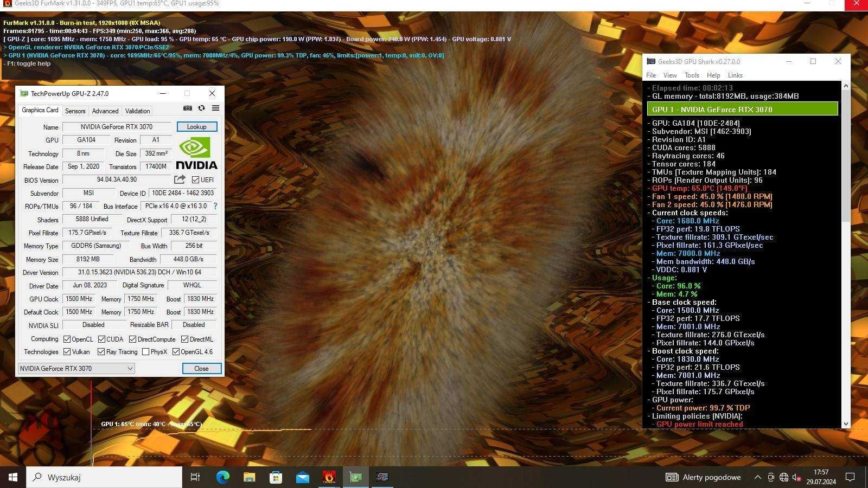Click the GPU-Z screenshot camera icon
The image size is (868, 488).
[187, 108]
